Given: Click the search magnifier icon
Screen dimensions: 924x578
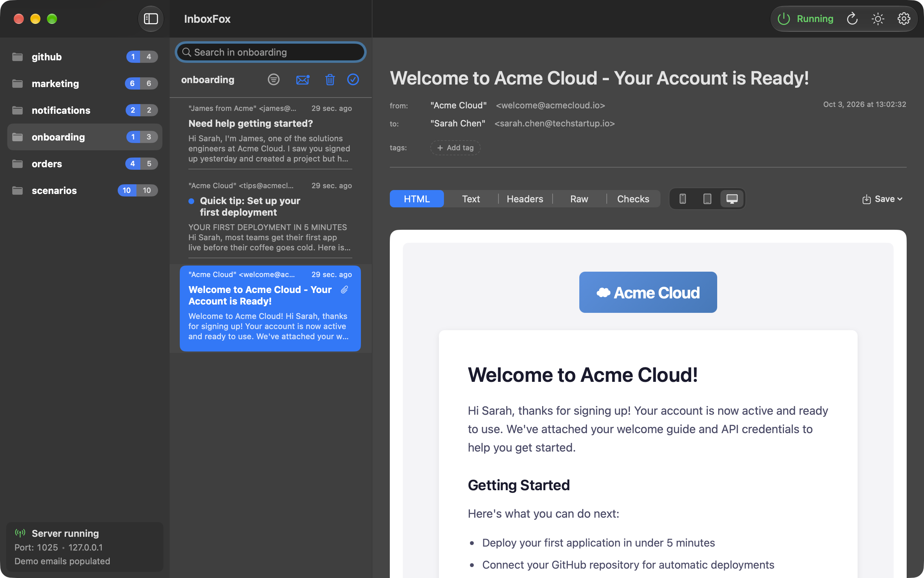Looking at the screenshot, I should [186, 52].
